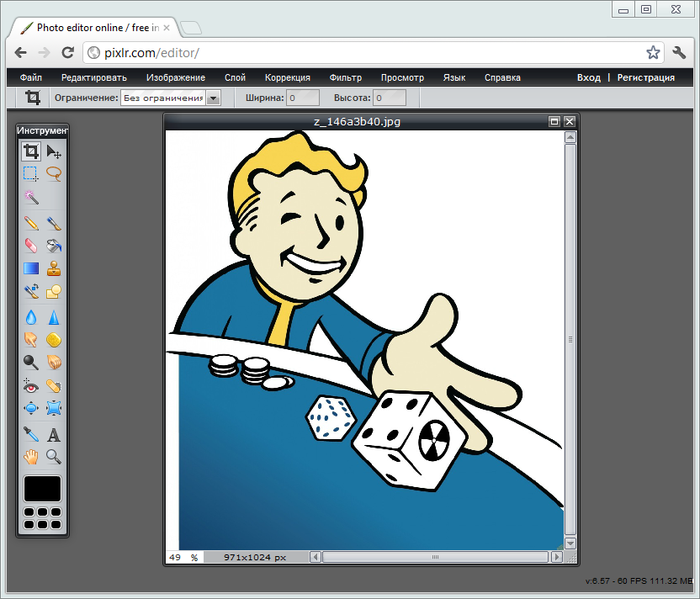Select the Burn hand tool
Screen dimensions: 700x599
[54, 363]
